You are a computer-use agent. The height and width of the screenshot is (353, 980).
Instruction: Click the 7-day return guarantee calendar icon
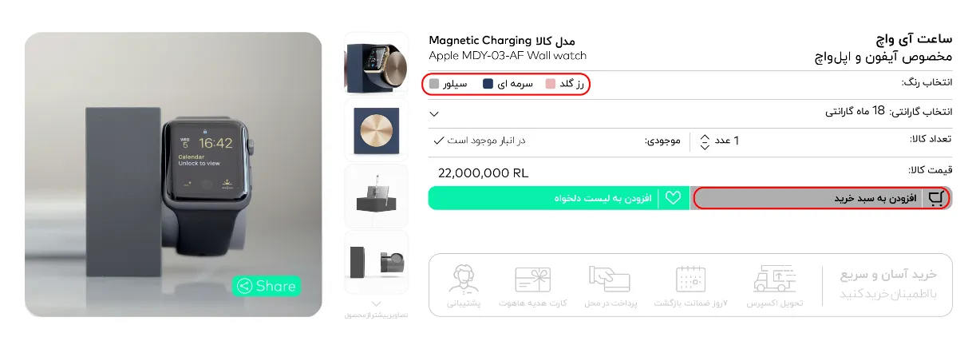690,279
